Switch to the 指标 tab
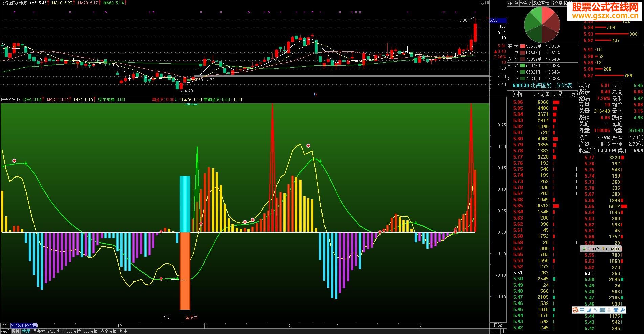 point(5,331)
